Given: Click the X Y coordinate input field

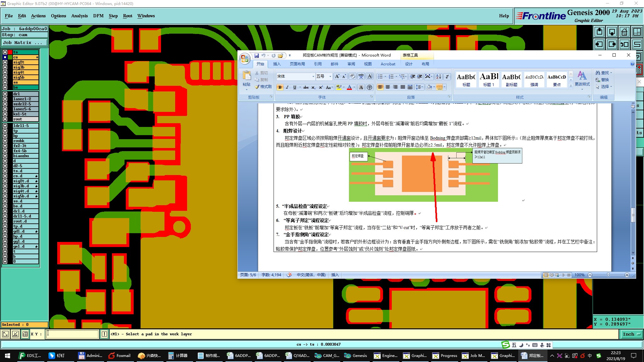Looking at the screenshot, I should pyautogui.click(x=72, y=334).
